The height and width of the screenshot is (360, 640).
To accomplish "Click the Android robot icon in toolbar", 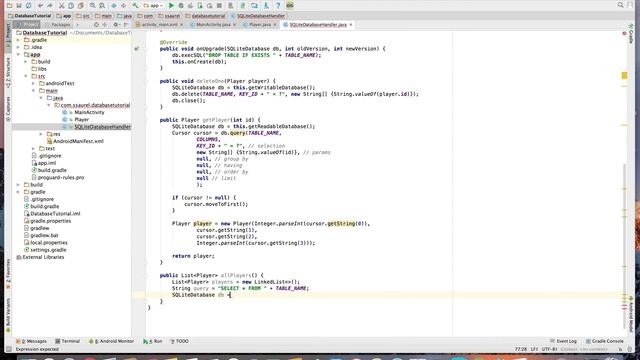I will [290, 5].
